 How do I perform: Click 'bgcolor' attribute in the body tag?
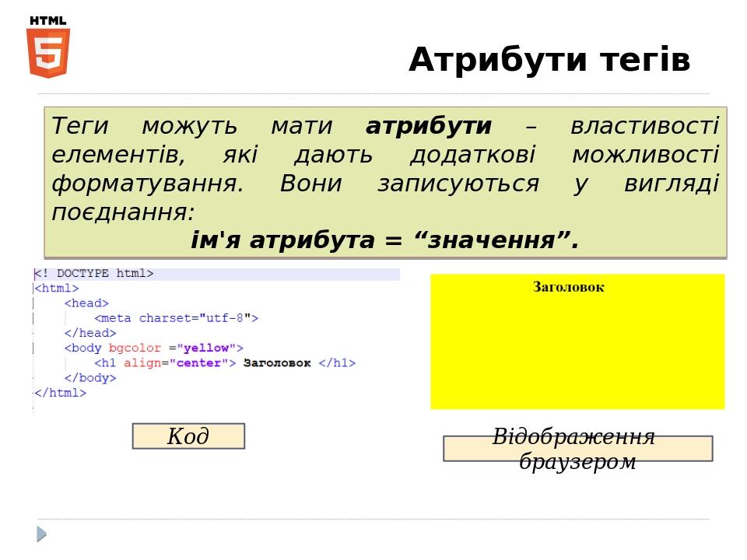click(135, 348)
